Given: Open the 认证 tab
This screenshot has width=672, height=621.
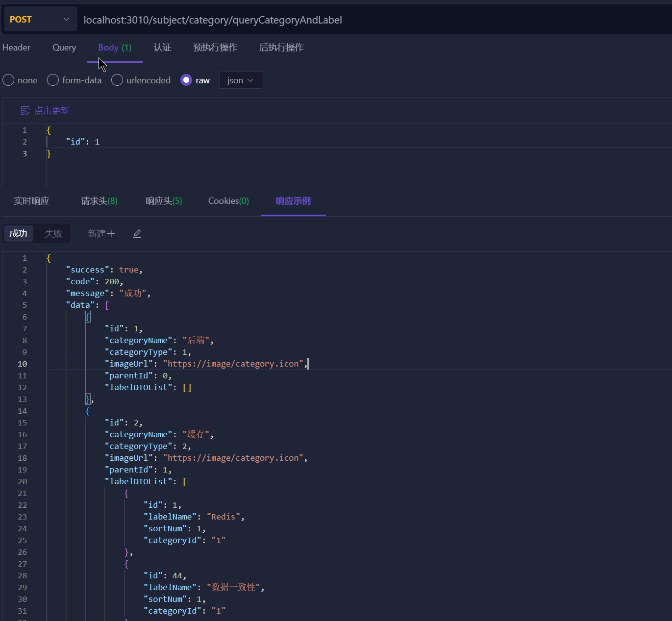Looking at the screenshot, I should pyautogui.click(x=162, y=48).
